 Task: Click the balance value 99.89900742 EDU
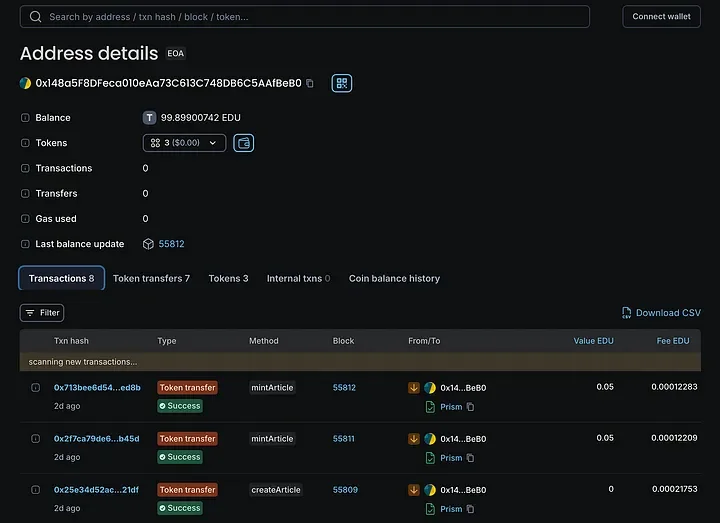[201, 118]
